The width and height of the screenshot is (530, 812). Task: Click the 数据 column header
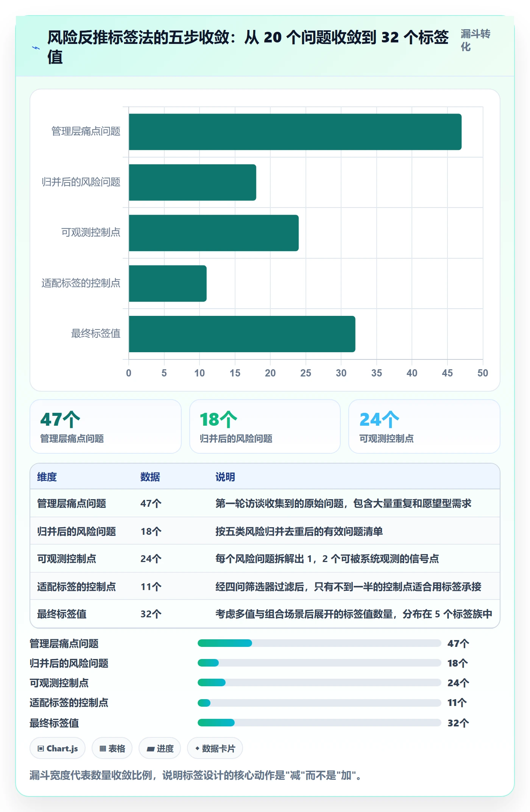tap(150, 477)
